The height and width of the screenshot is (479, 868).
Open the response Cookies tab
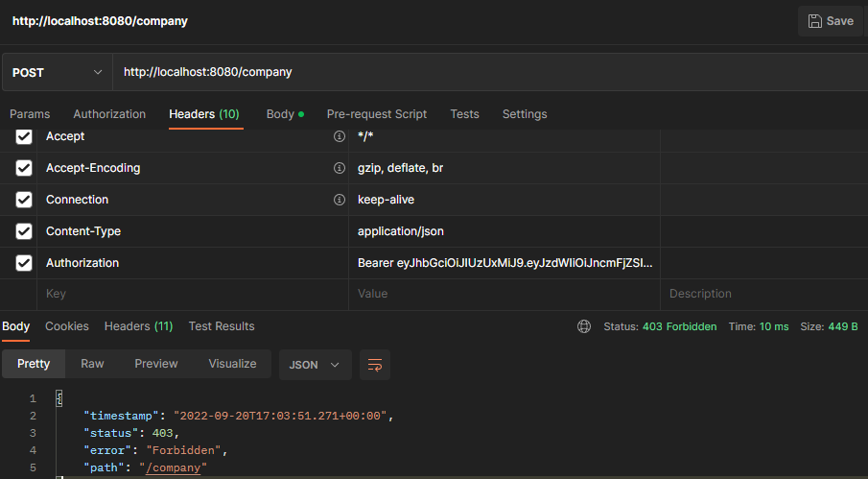pyautogui.click(x=67, y=326)
